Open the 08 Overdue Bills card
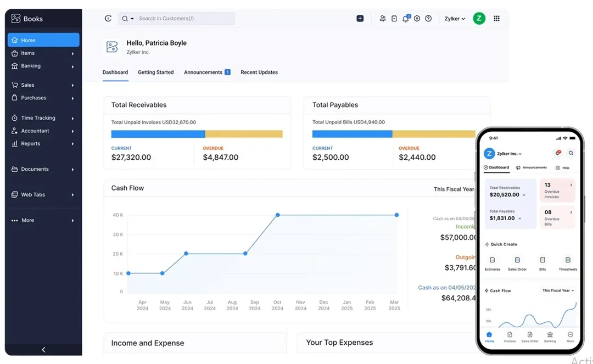This screenshot has height=364, width=593. (x=557, y=217)
